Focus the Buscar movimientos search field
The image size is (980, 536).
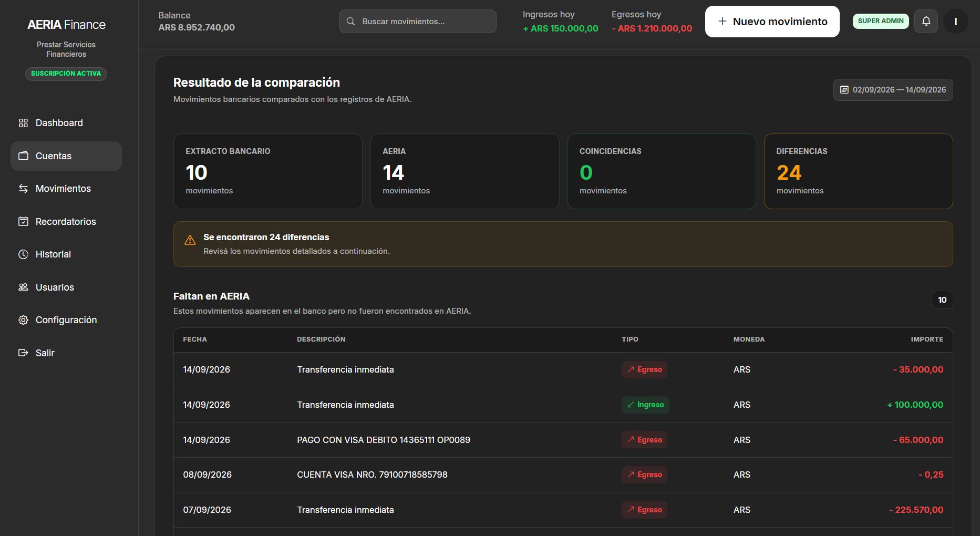(418, 22)
